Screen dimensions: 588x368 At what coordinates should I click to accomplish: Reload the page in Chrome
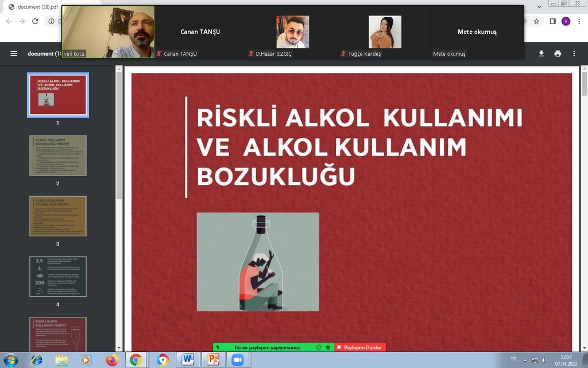35,21
